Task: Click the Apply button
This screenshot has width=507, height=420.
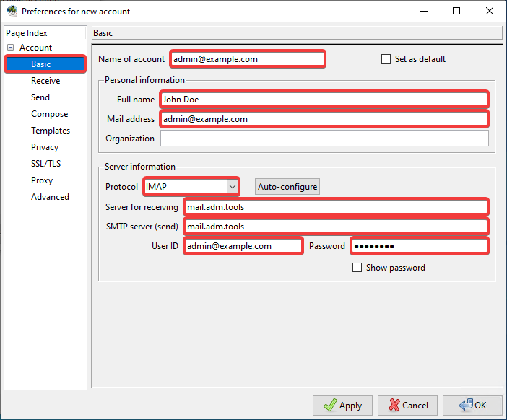Action: tap(342, 406)
